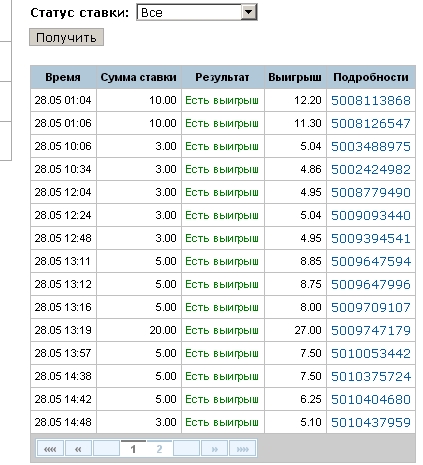This screenshot has width=423, height=465.
Task: Open bet details 5009647996
Action: click(371, 284)
